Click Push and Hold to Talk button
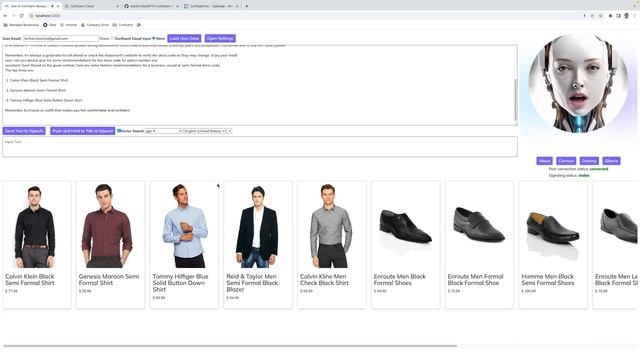Screen dimensions: 640x360 (82, 131)
